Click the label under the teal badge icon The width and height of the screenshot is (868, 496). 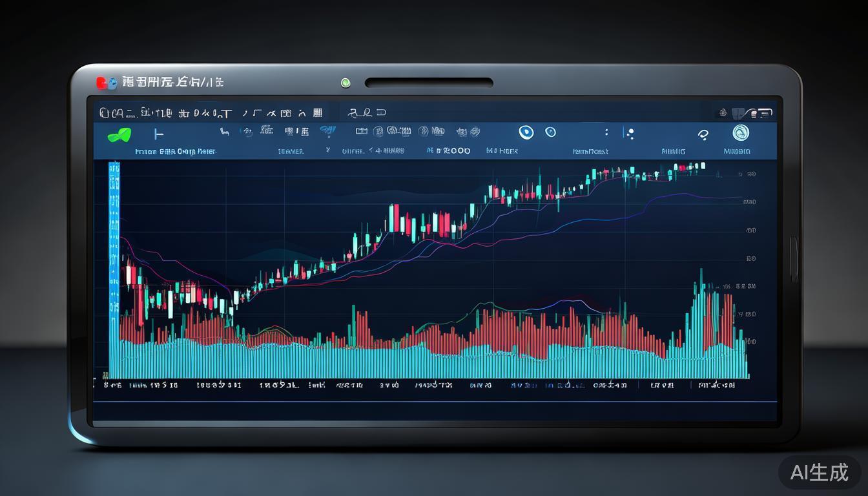737,151
